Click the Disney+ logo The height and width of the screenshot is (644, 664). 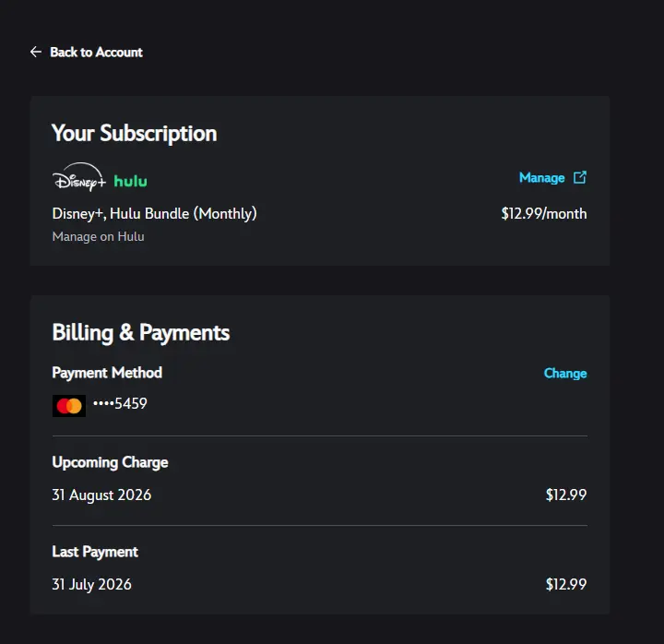tap(79, 177)
